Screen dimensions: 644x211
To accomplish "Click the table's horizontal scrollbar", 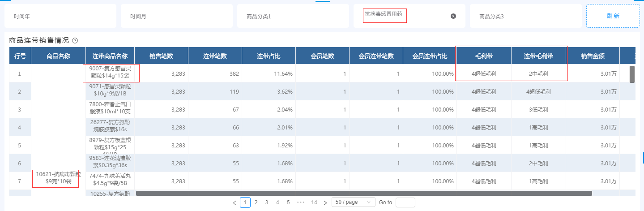I will [363, 194].
